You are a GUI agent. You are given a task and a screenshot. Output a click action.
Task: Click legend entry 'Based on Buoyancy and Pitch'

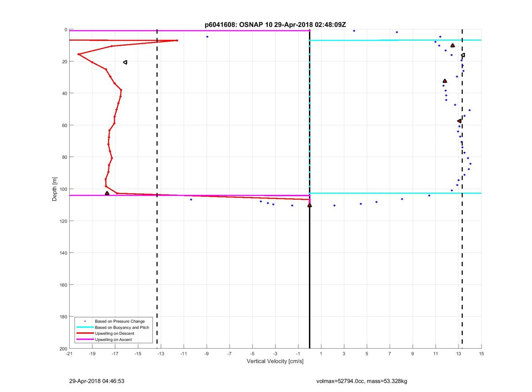pos(122,327)
